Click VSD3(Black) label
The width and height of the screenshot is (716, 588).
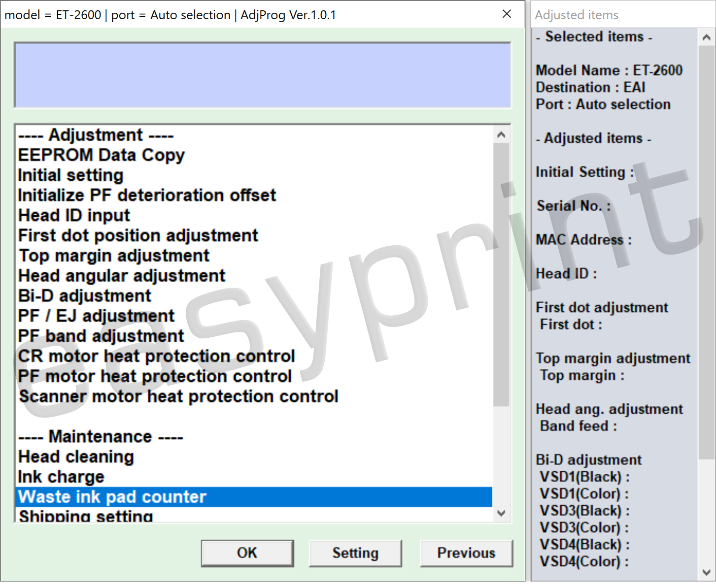click(584, 511)
